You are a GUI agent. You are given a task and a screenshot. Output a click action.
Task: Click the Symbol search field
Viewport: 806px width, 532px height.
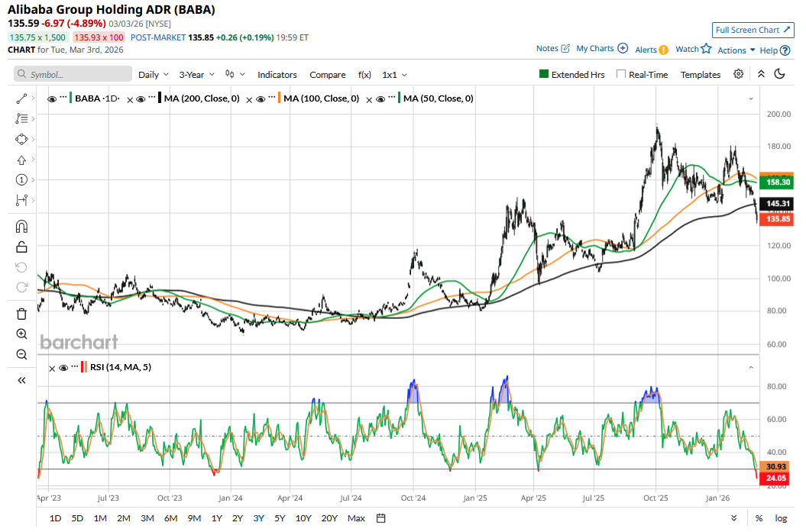coord(71,75)
